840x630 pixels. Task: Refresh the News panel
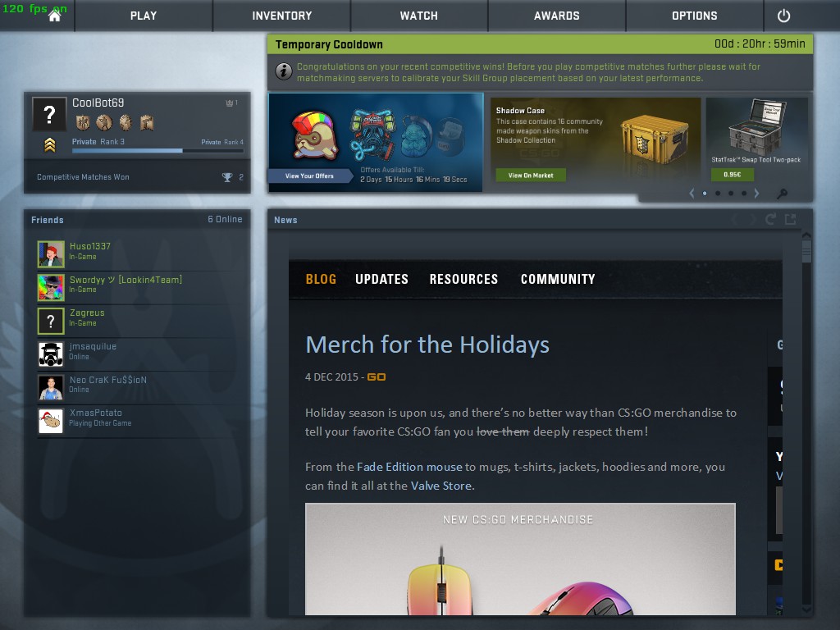point(770,219)
